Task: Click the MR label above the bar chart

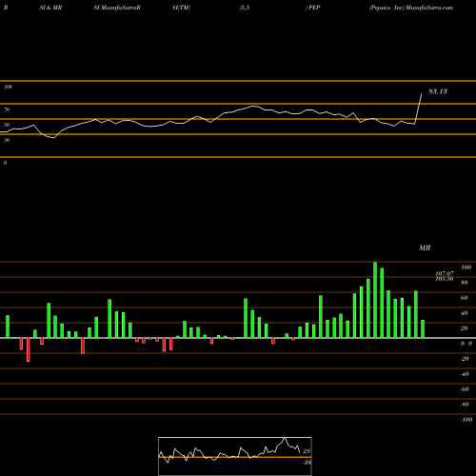Action: pos(425,248)
